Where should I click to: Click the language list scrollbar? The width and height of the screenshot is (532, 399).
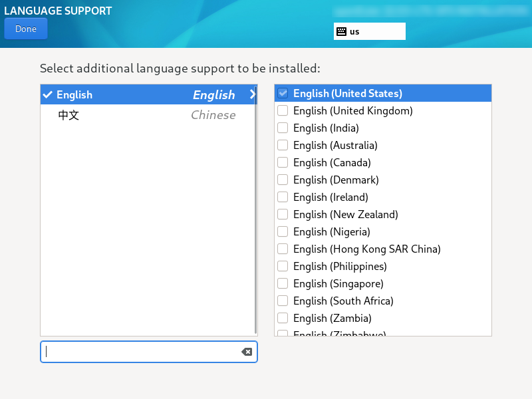click(x=255, y=213)
